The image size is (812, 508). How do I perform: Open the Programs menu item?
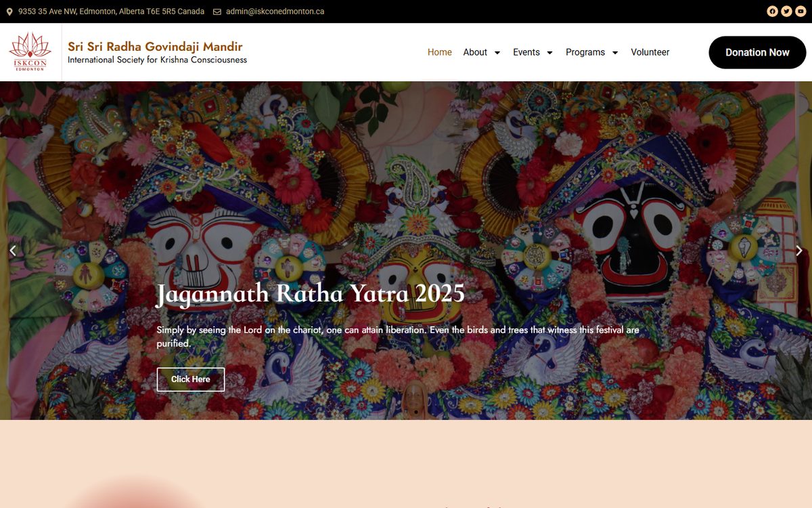coord(585,52)
